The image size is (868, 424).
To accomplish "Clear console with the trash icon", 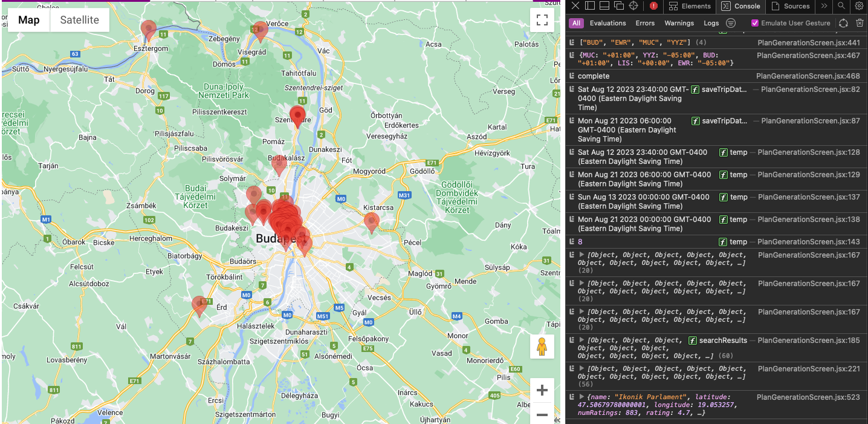I will (x=860, y=23).
